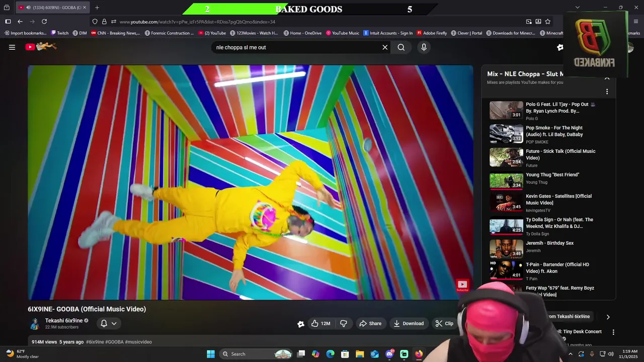The image size is (644, 362).
Task: Open the Twitch bookmark
Action: [x=60, y=33]
